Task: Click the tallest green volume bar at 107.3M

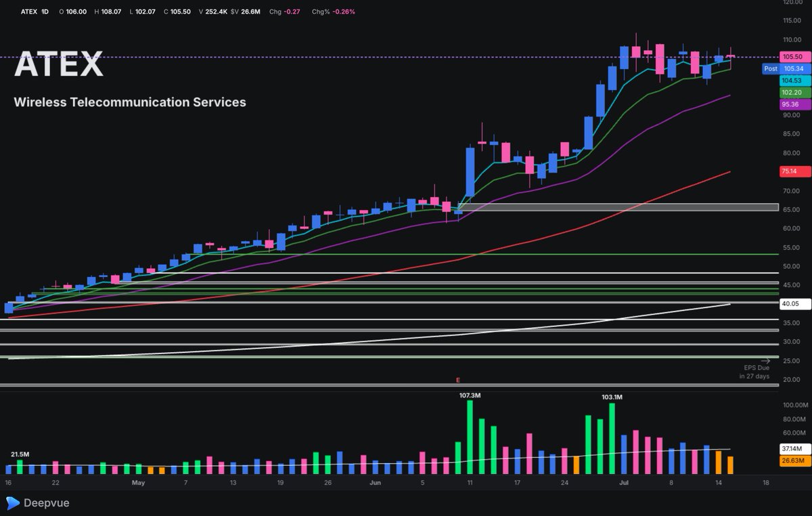Action: point(470,437)
